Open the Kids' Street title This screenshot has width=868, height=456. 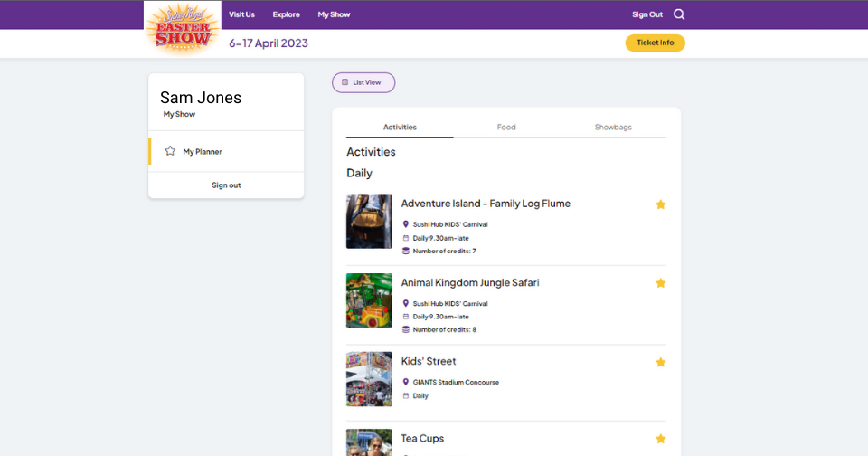coord(429,361)
